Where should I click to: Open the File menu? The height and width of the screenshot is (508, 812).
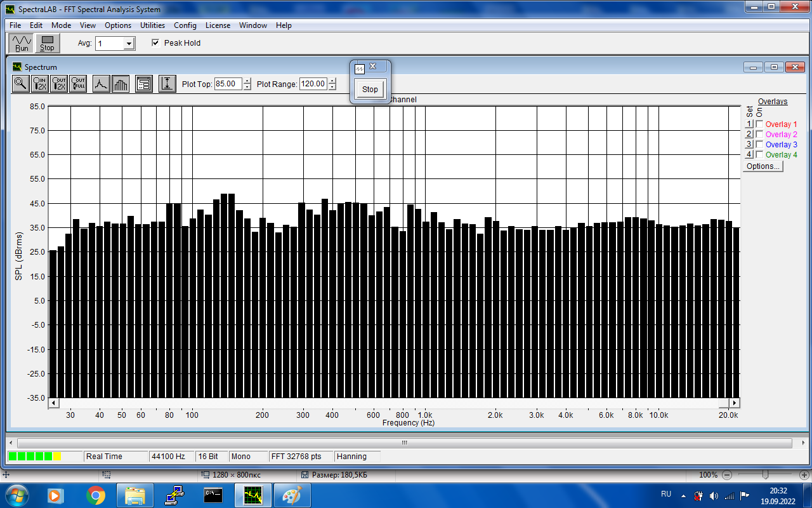point(15,25)
